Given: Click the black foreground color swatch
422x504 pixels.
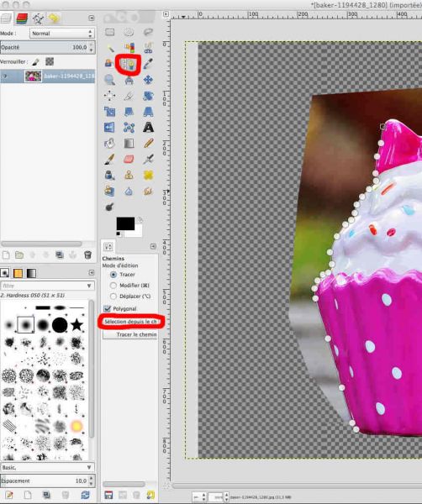Looking at the screenshot, I should 125,223.
